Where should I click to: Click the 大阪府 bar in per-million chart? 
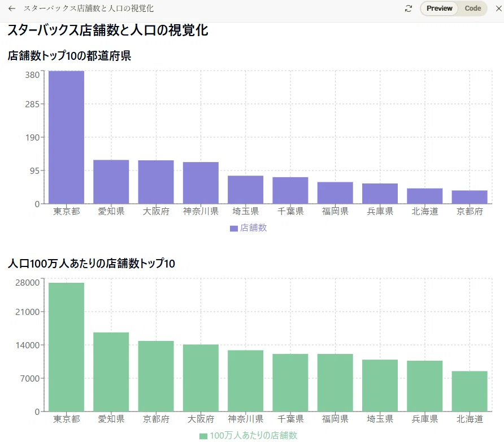click(201, 378)
